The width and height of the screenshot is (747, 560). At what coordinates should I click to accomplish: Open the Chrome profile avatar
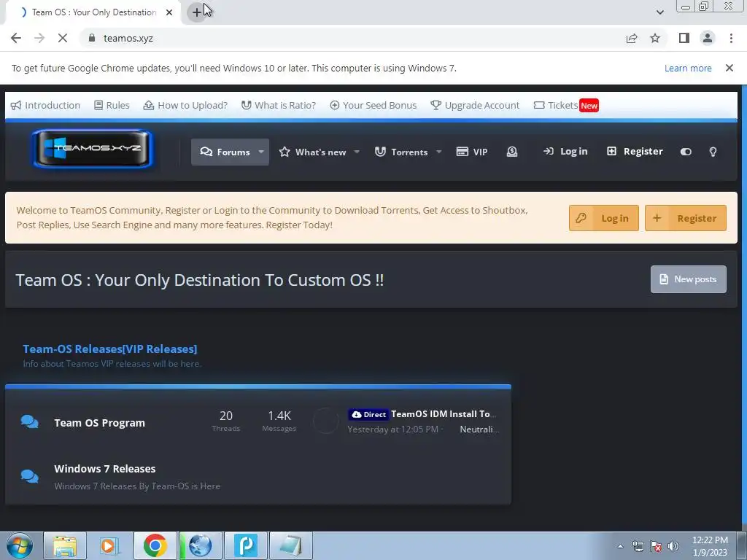(708, 38)
